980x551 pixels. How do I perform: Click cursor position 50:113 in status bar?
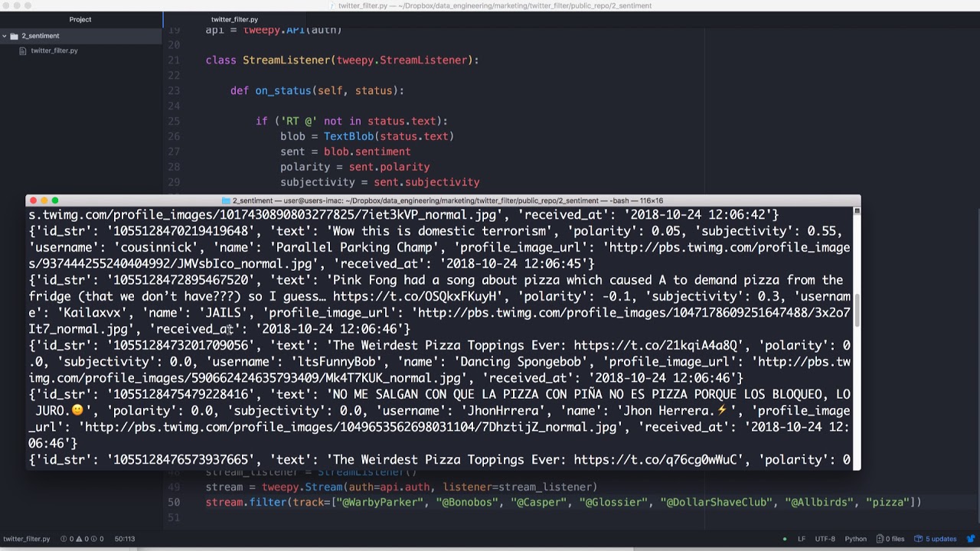(x=125, y=539)
